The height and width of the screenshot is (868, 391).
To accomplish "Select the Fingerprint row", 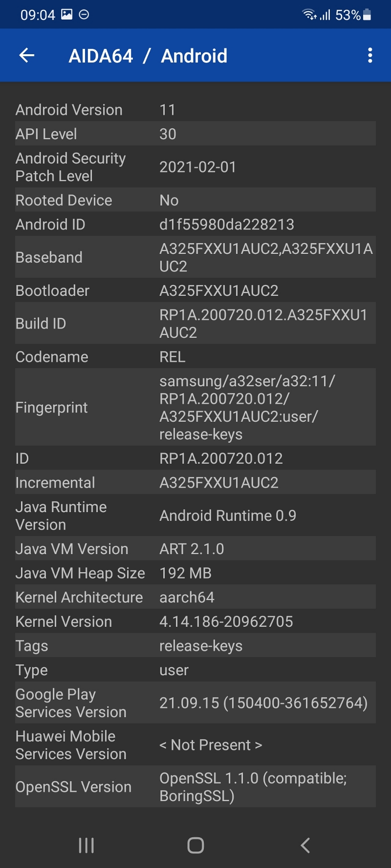I will [195, 407].
